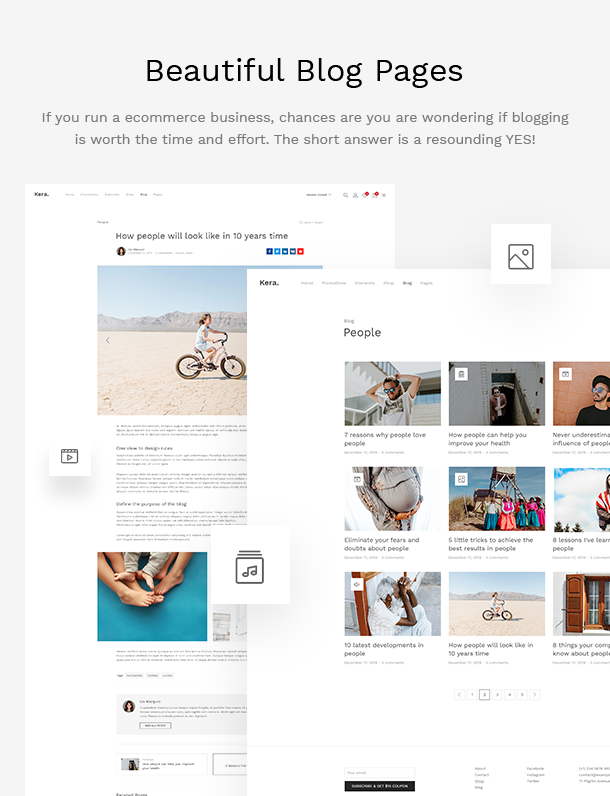
Task: Open the user account icon
Action: pos(355,195)
